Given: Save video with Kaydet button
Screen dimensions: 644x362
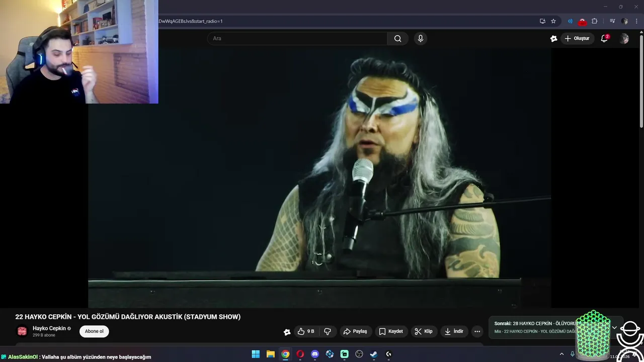Looking at the screenshot, I should click(391, 331).
